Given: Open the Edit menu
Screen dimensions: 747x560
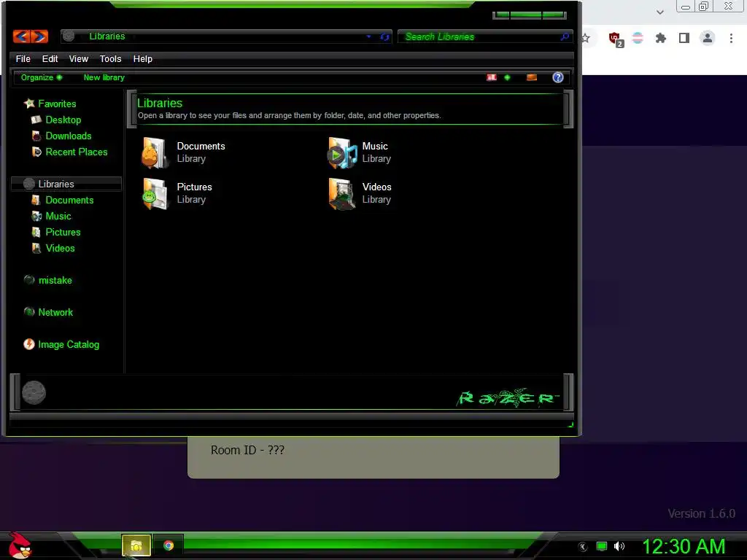Looking at the screenshot, I should click(x=50, y=58).
